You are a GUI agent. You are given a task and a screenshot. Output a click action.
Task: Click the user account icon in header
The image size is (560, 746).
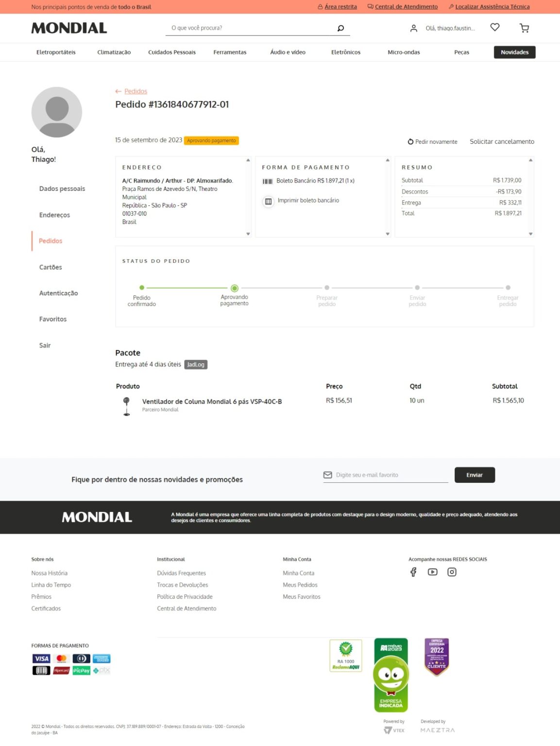pos(413,28)
